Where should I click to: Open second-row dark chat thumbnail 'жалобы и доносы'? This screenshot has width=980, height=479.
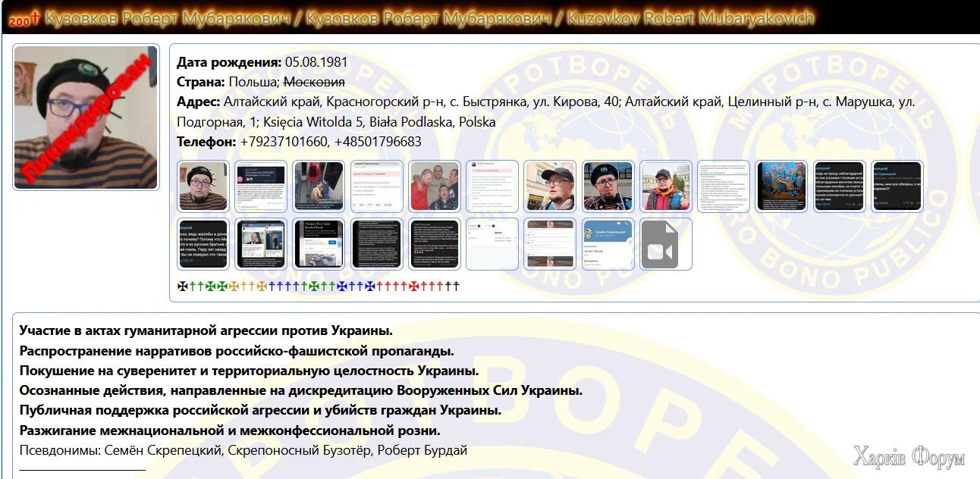(203, 244)
